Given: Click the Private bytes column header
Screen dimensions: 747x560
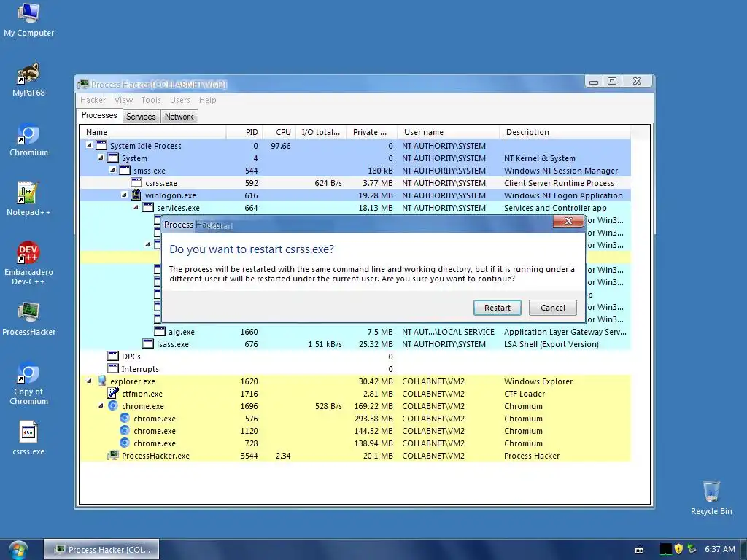Looking at the screenshot, I should [372, 132].
